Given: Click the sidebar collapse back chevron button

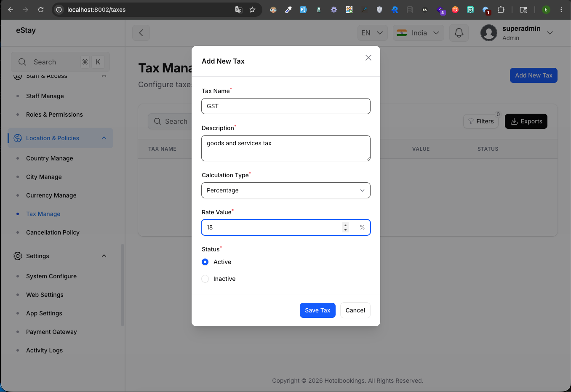Looking at the screenshot, I should 141,33.
